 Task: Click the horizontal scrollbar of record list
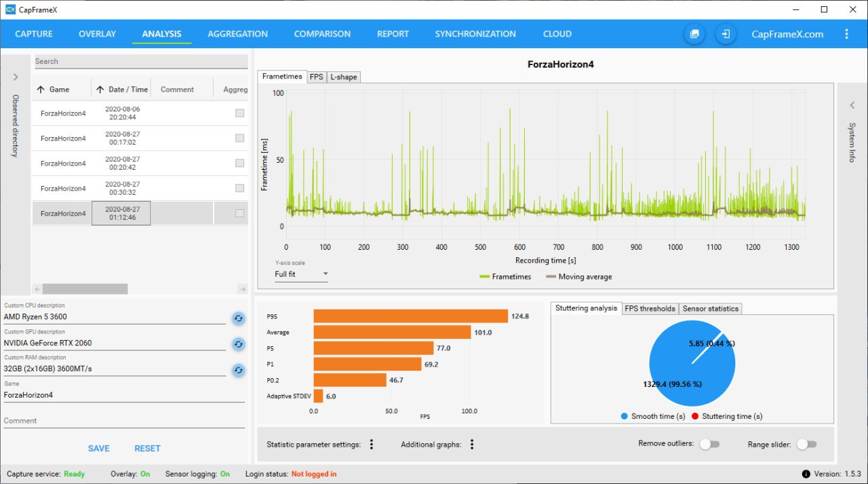point(85,288)
